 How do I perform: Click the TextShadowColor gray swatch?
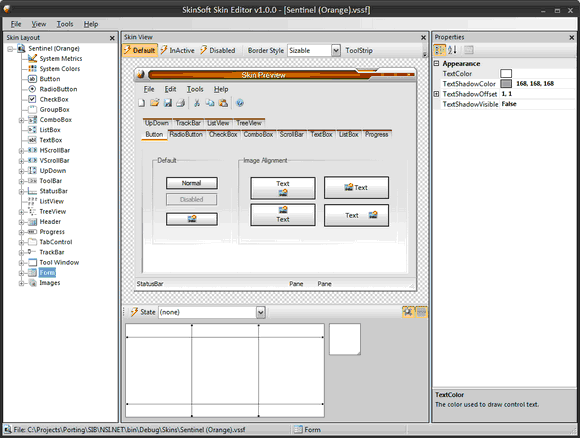click(506, 84)
